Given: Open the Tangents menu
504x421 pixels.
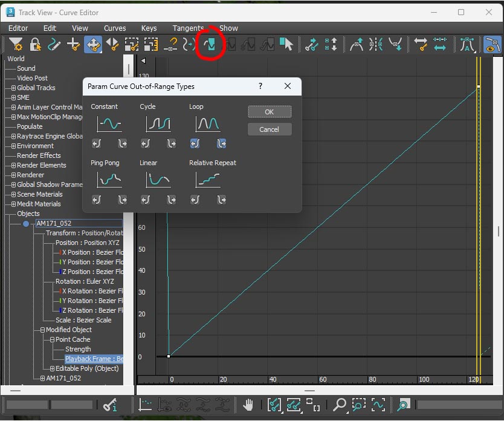Looking at the screenshot, I should pos(188,28).
